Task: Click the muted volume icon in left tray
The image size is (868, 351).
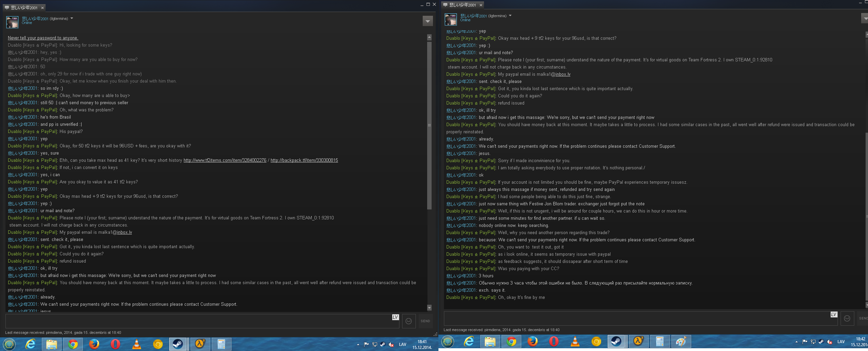Action: coord(391,344)
